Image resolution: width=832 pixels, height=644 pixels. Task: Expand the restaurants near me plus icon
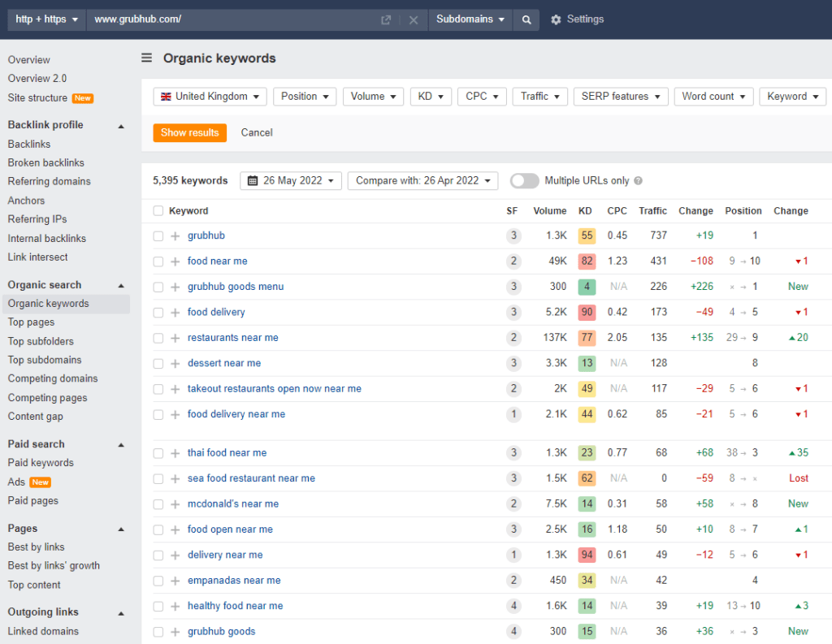175,338
